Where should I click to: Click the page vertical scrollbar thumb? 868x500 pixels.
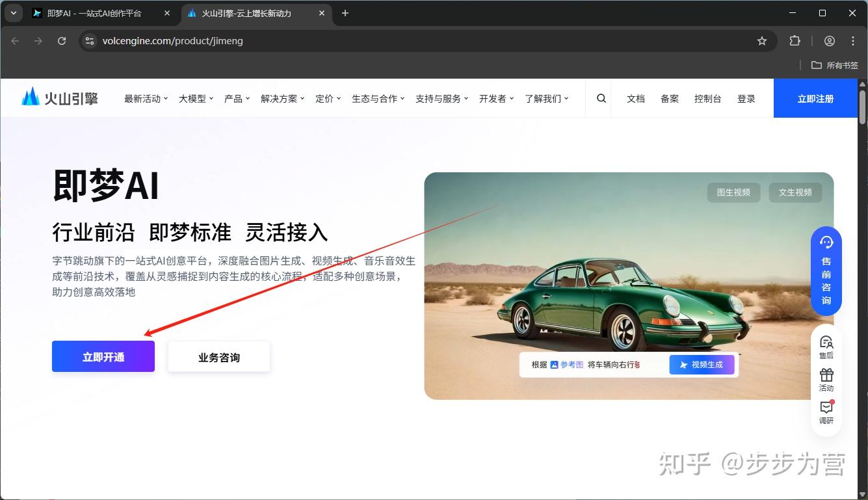tap(863, 106)
